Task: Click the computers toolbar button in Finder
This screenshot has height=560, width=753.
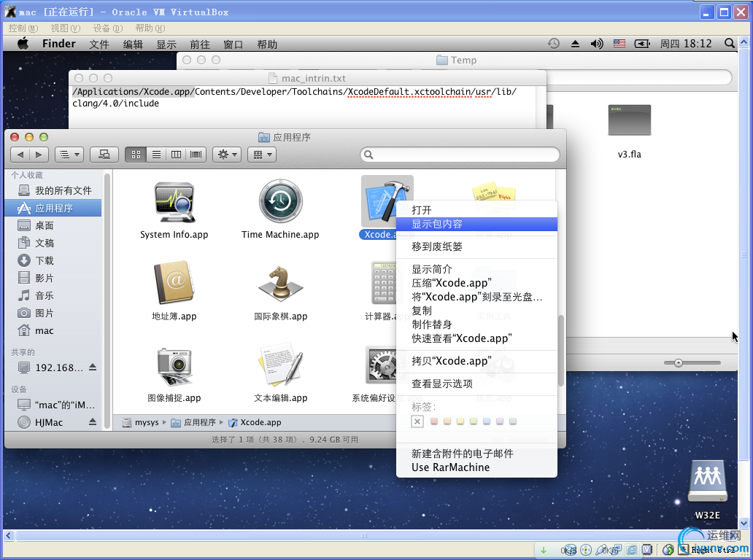Action: pyautogui.click(x=104, y=155)
